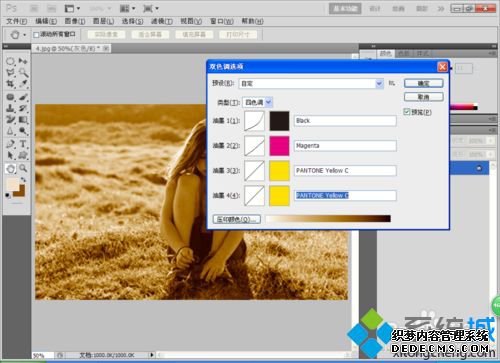Select the Pen tool

10,144
